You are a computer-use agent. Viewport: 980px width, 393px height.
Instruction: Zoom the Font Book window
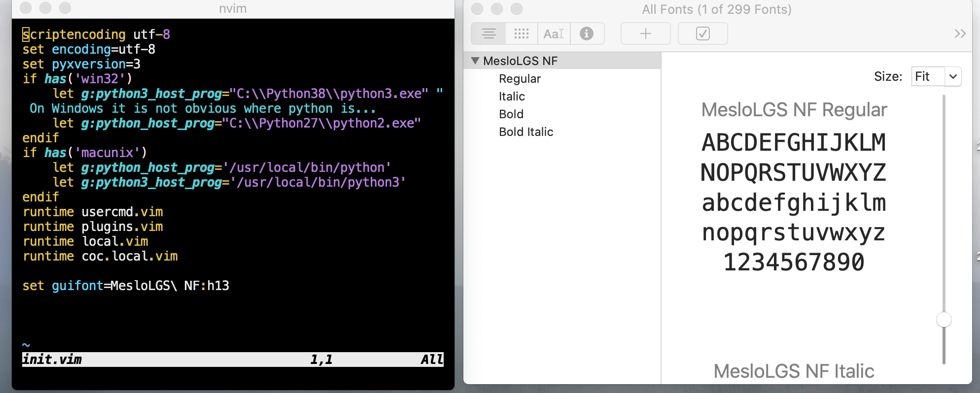[517, 9]
